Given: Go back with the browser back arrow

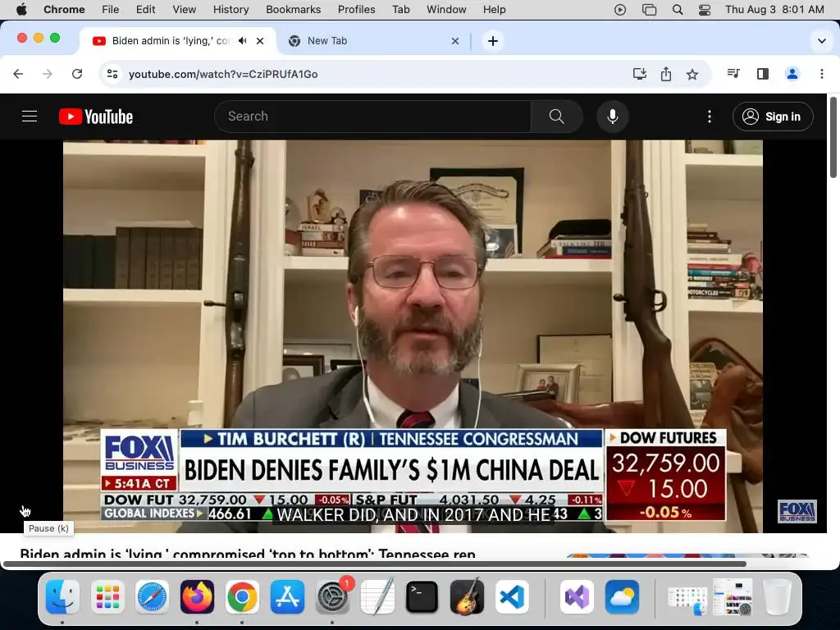Looking at the screenshot, I should coord(18,74).
